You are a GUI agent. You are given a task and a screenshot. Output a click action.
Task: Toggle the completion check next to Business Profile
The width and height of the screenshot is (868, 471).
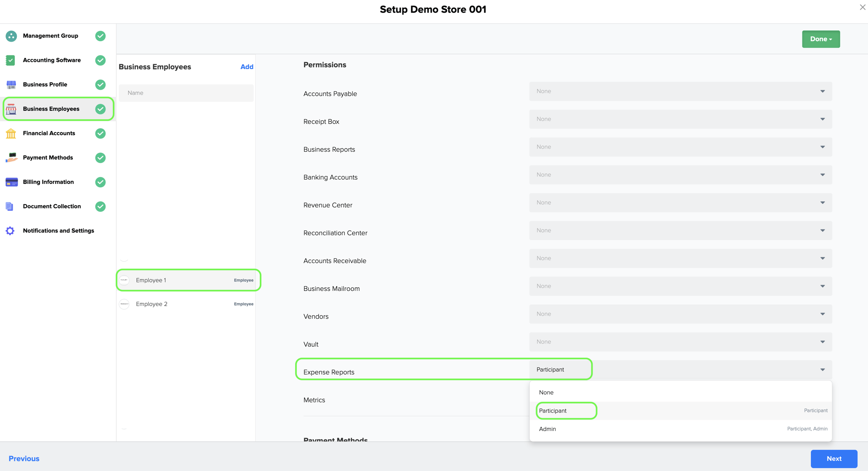[100, 85]
